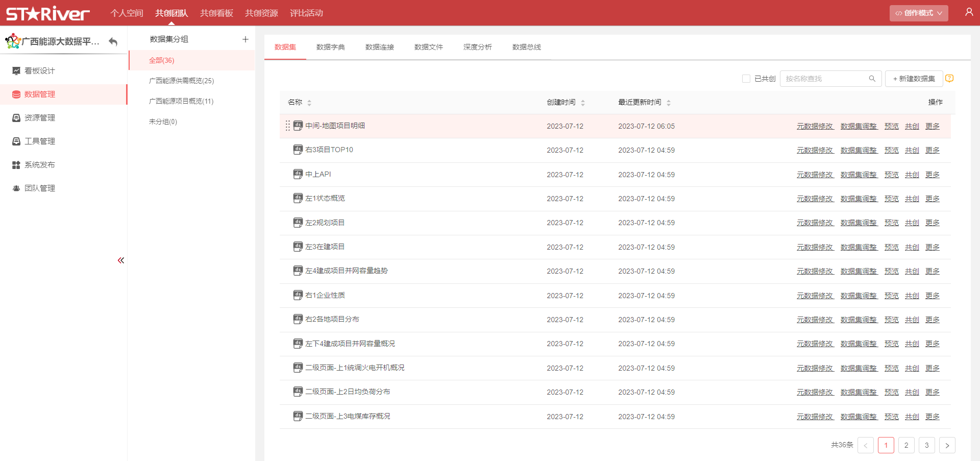Image resolution: width=980 pixels, height=461 pixels.
Task: Open the orange help icon next to 新建数据集
Action: [x=949, y=79]
